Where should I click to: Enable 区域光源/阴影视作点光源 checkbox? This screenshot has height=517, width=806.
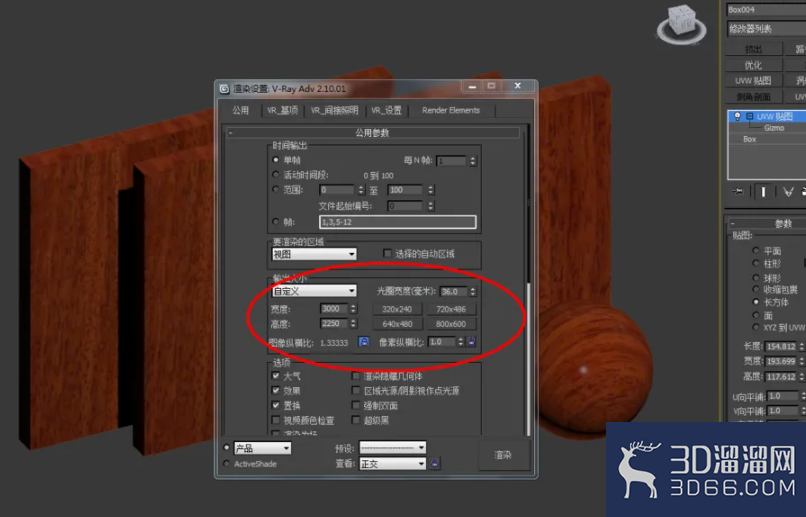[x=356, y=391]
